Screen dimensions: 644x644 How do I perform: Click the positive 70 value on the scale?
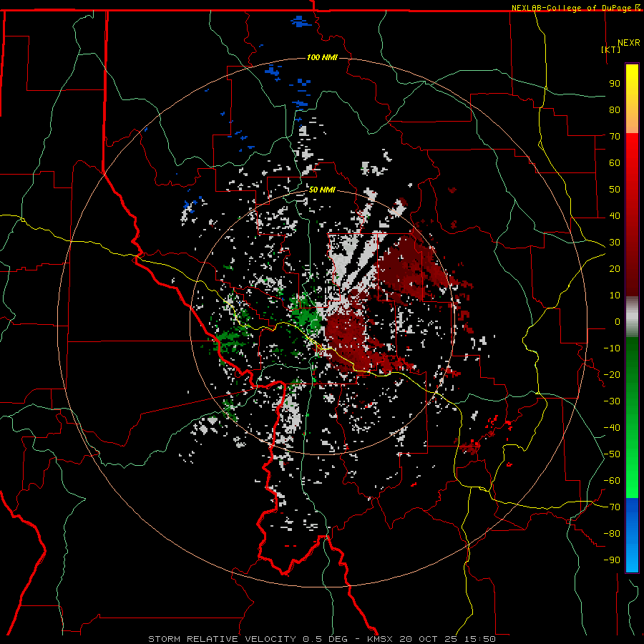coord(615,137)
